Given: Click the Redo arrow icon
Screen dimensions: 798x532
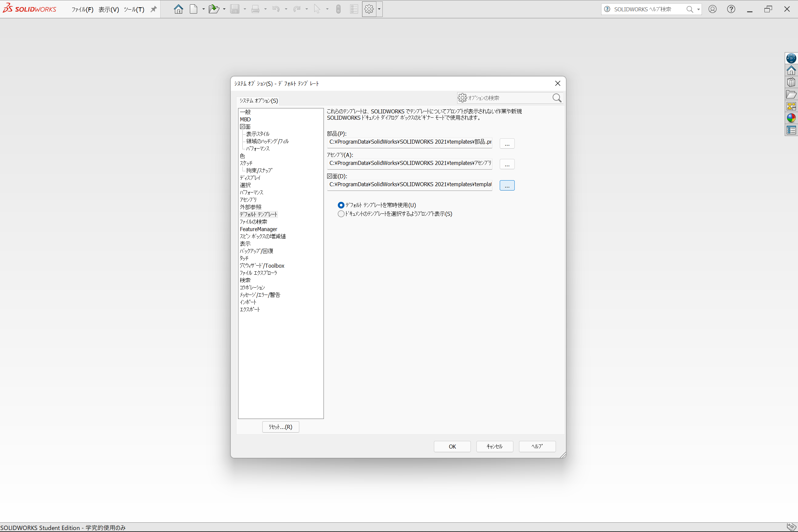Looking at the screenshot, I should [297, 9].
